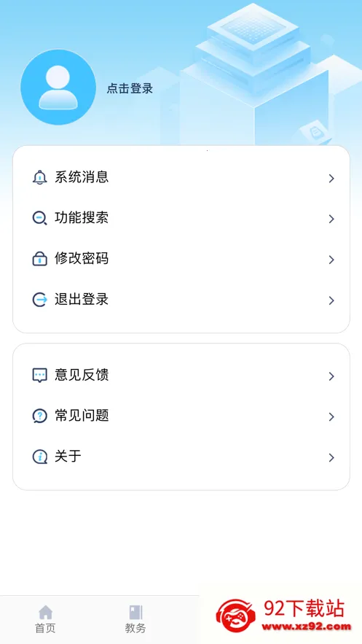The width and height of the screenshot is (362, 644).
Task: Click the logout arrow icon beside 退出登录
Action: (x=40, y=300)
